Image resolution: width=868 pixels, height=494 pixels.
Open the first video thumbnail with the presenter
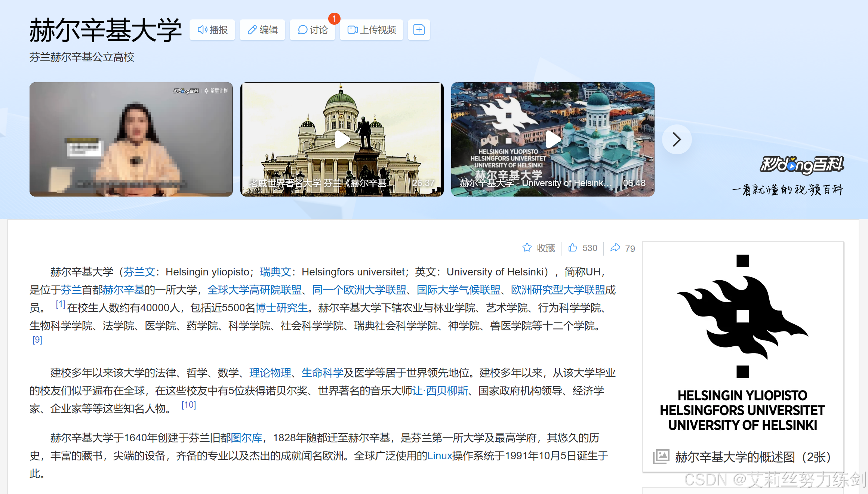(x=131, y=140)
